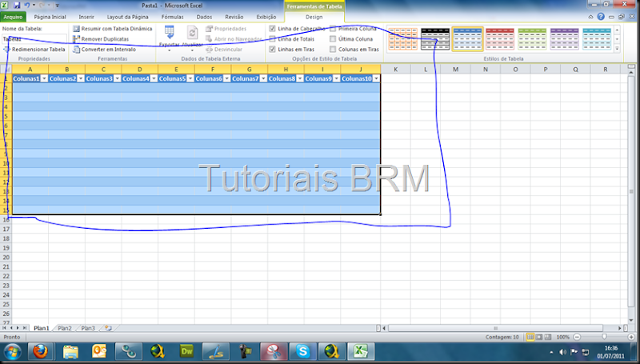Open the Layout da Página tab
The width and height of the screenshot is (640, 364).
pyautogui.click(x=127, y=17)
